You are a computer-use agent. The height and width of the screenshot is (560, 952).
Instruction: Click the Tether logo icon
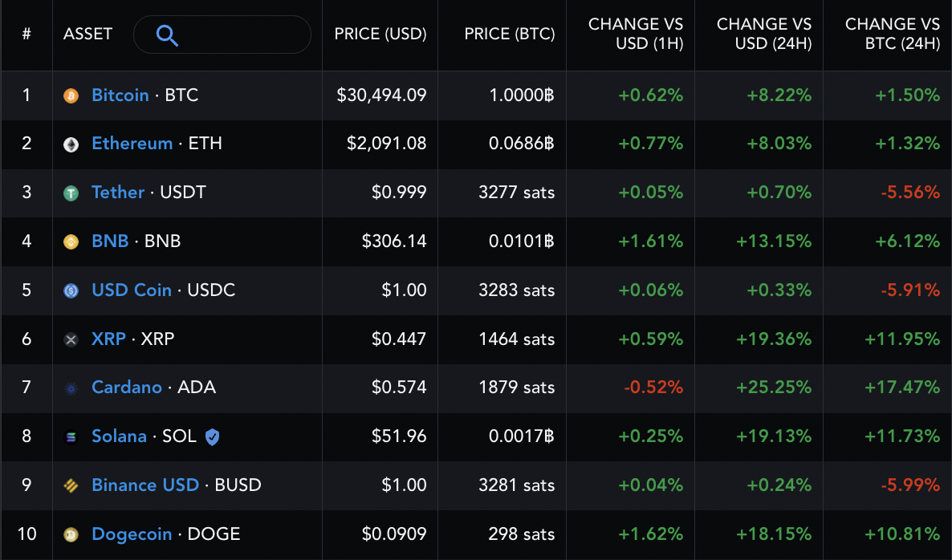pos(71,193)
